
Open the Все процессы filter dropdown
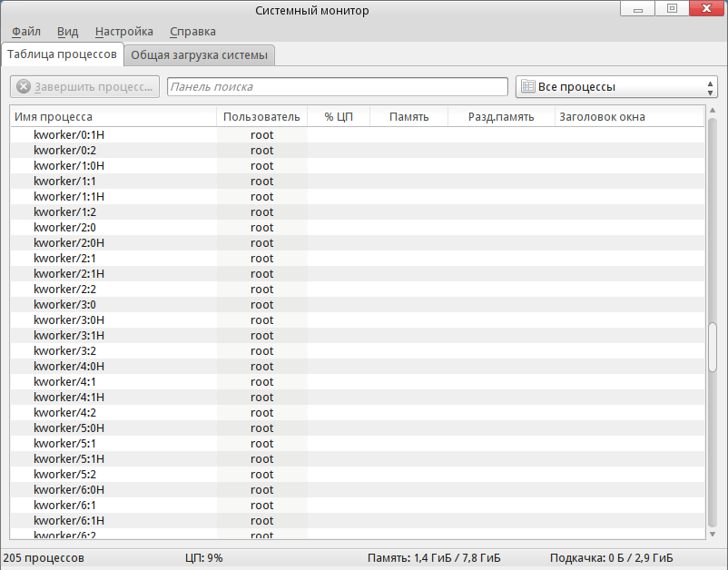[616, 87]
